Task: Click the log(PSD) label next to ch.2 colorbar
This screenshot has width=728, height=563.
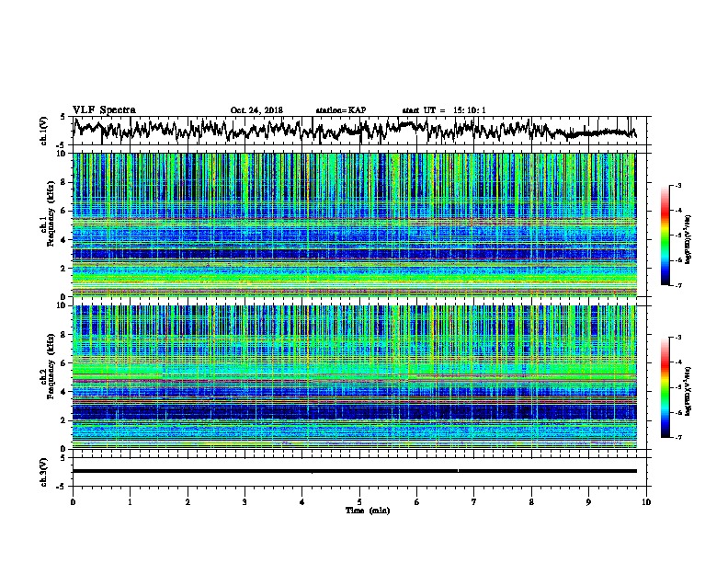Action: pos(688,391)
